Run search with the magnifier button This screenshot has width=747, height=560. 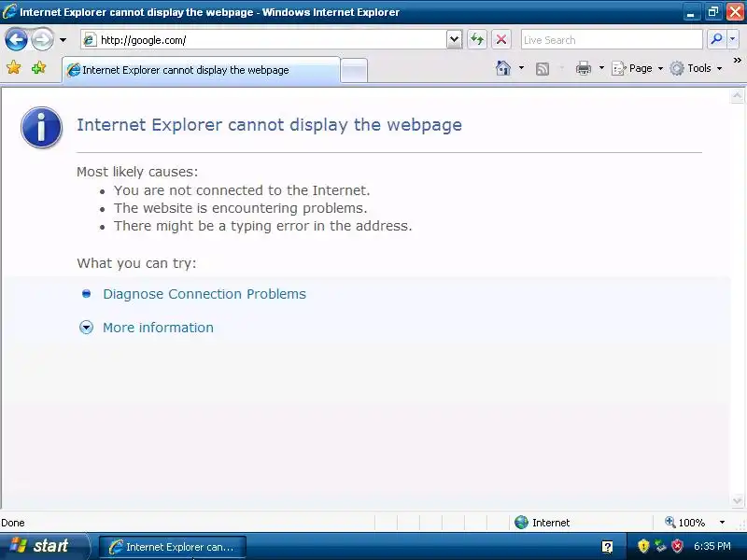716,39
